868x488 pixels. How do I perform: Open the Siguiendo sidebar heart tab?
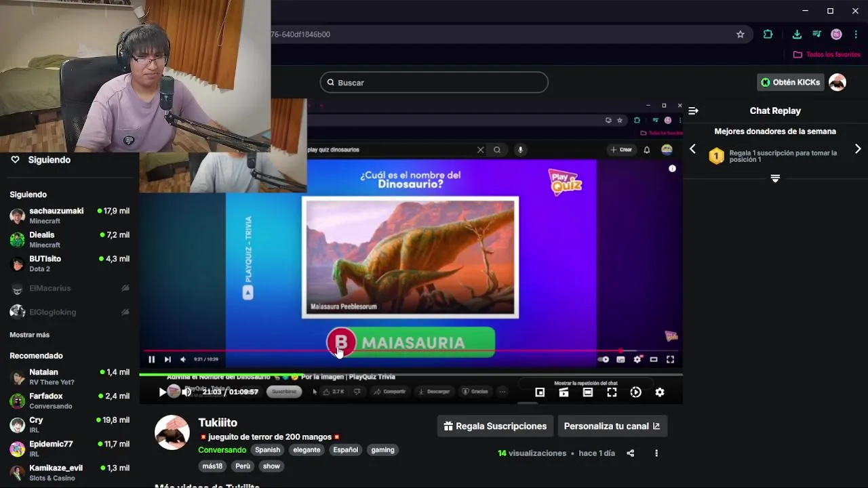point(41,160)
